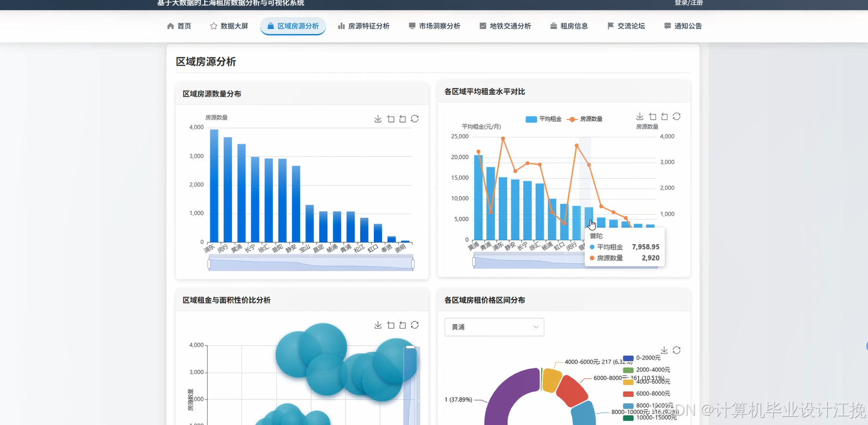Image resolution: width=868 pixels, height=425 pixels.
Task: Open 租房信息 page
Action: (x=569, y=26)
